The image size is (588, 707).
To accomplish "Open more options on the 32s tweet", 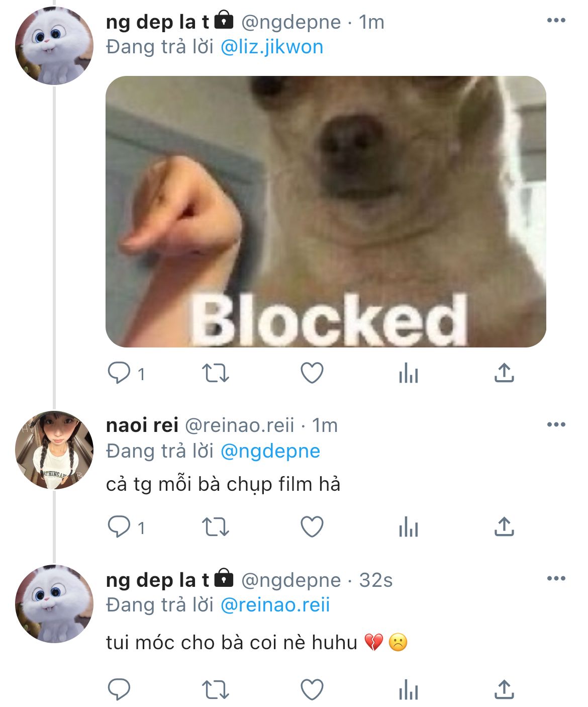I will [x=556, y=579].
